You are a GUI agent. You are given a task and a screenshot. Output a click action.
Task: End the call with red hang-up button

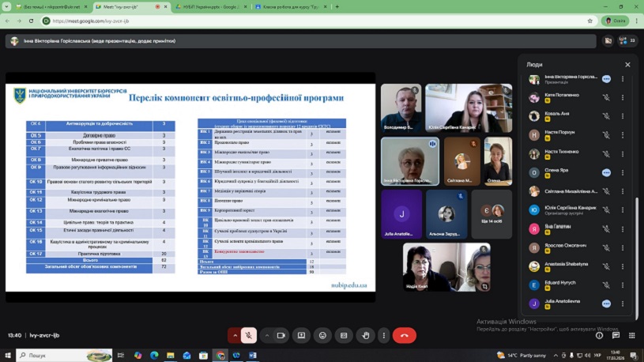coord(404,336)
